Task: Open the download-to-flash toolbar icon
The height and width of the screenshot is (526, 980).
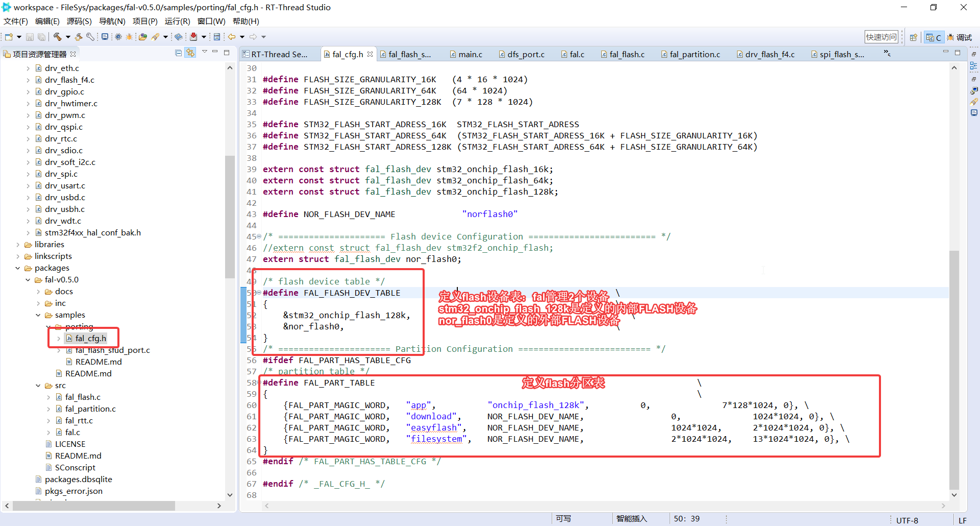Action: click(192, 36)
